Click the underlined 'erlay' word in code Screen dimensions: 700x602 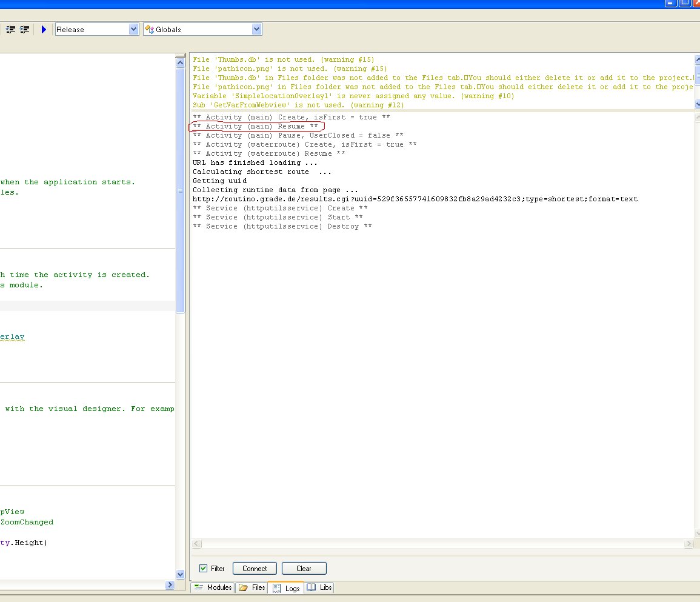(12, 336)
